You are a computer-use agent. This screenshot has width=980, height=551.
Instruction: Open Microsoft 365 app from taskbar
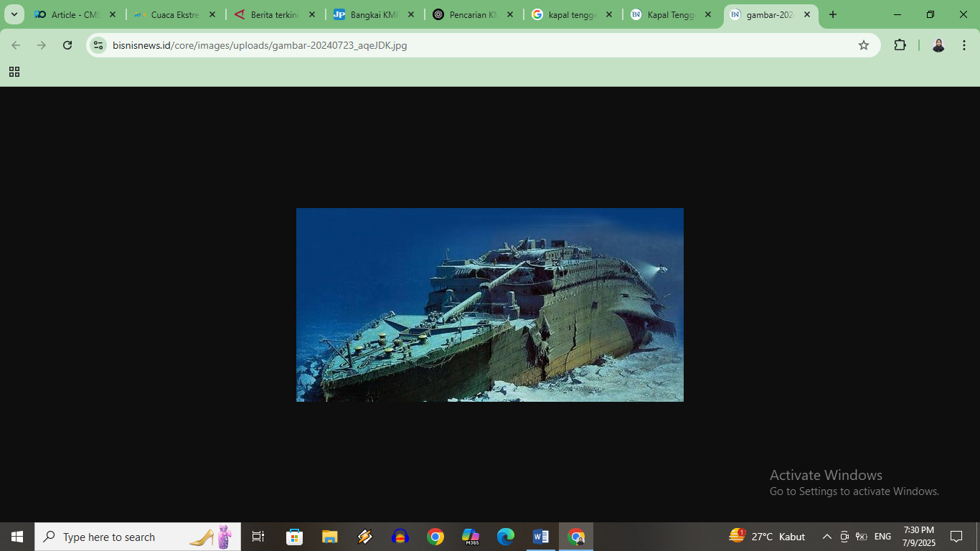point(471,537)
